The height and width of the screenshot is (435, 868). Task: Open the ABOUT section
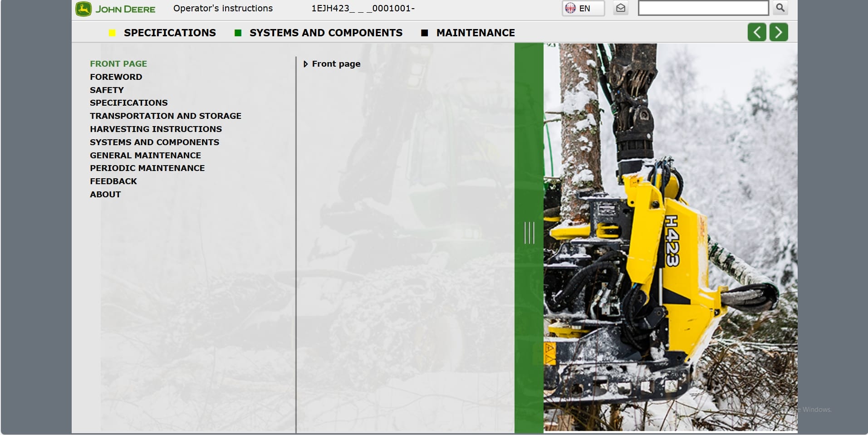click(x=105, y=195)
